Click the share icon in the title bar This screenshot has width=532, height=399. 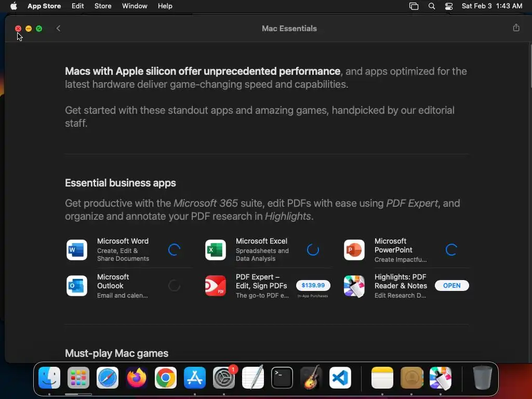(x=516, y=28)
